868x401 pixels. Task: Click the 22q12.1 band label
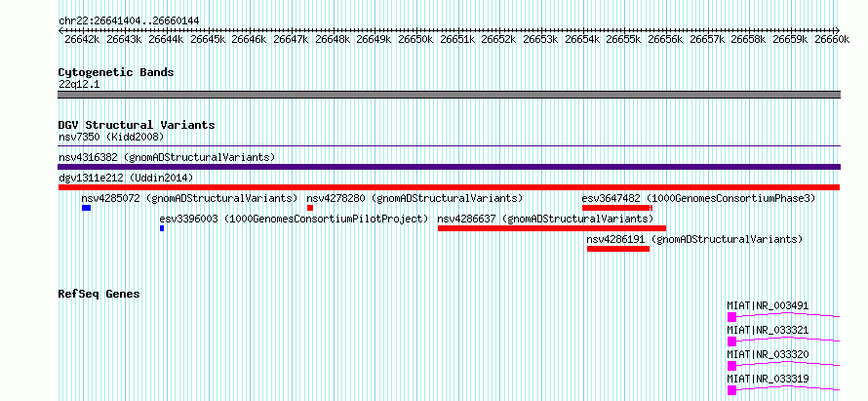click(x=79, y=85)
